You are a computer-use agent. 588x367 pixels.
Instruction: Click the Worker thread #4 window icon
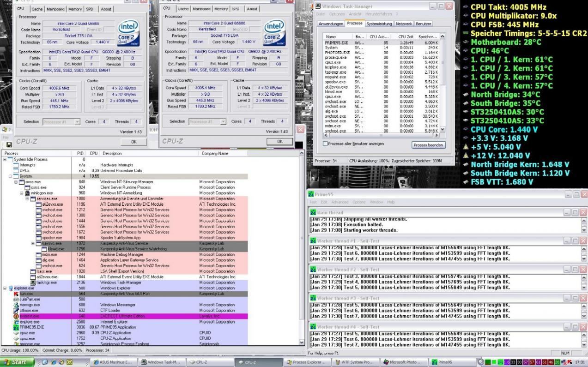[x=313, y=327]
